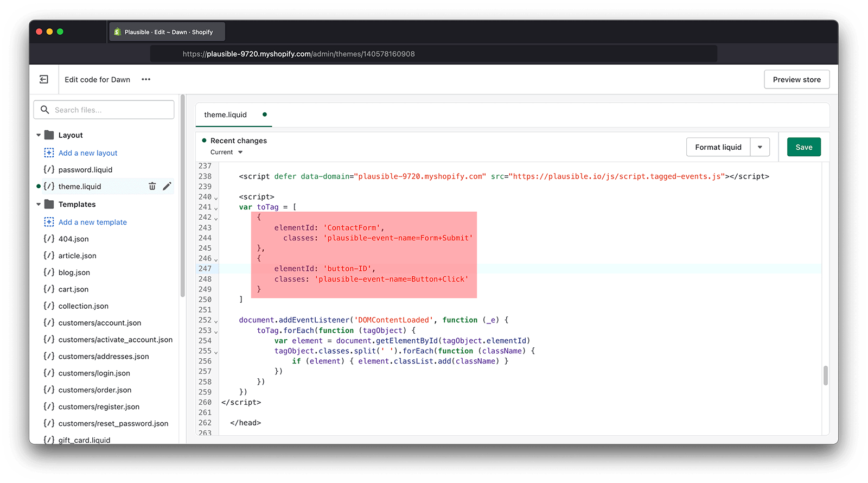868x483 pixels.
Task: Open the three-dot more actions menu
Action: (146, 79)
